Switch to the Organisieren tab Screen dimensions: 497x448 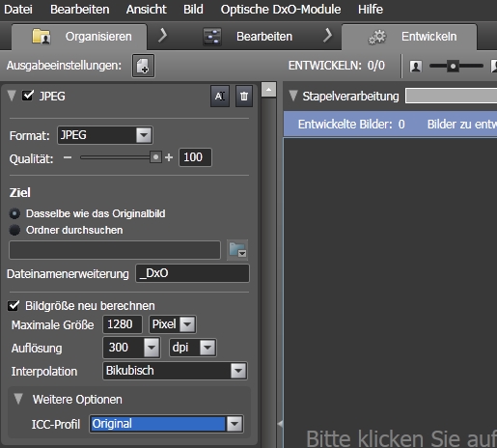tap(79, 37)
